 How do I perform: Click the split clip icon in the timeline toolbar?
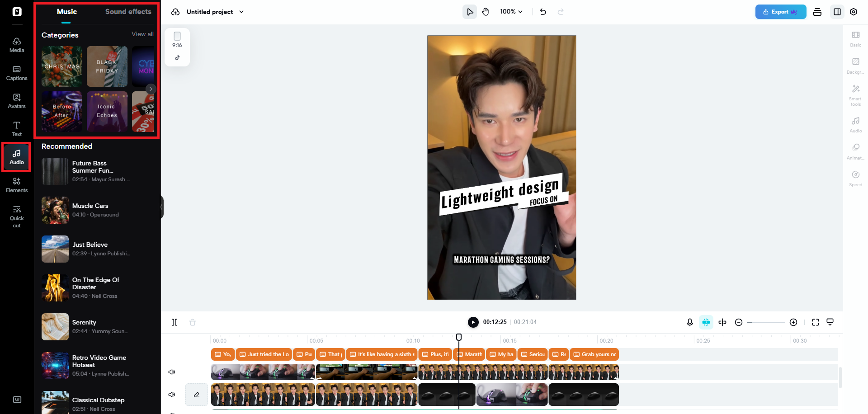pyautogui.click(x=175, y=322)
